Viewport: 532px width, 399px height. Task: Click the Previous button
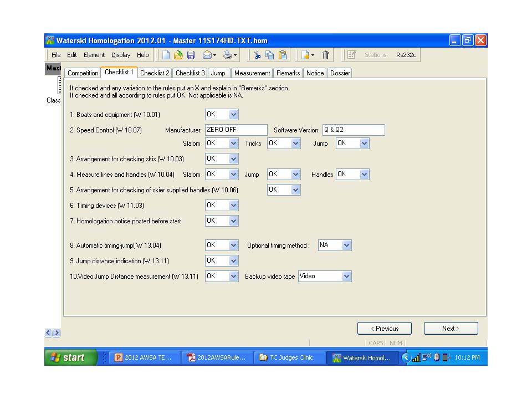tap(385, 329)
